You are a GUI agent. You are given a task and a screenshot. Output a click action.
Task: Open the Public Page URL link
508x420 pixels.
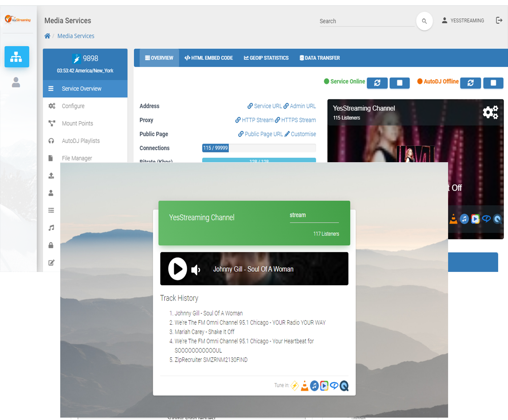tap(261, 134)
